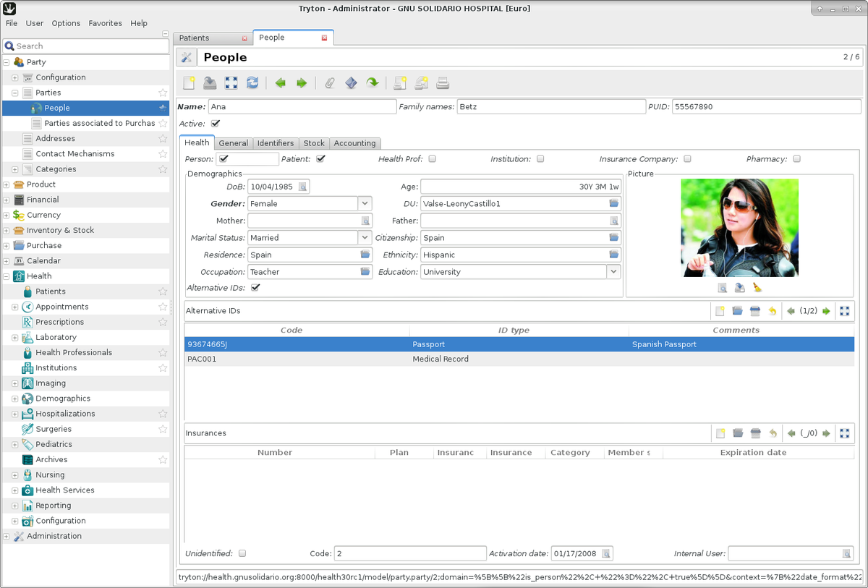Expand the Hospitalizations tree item
The image size is (868, 588).
pyautogui.click(x=13, y=413)
